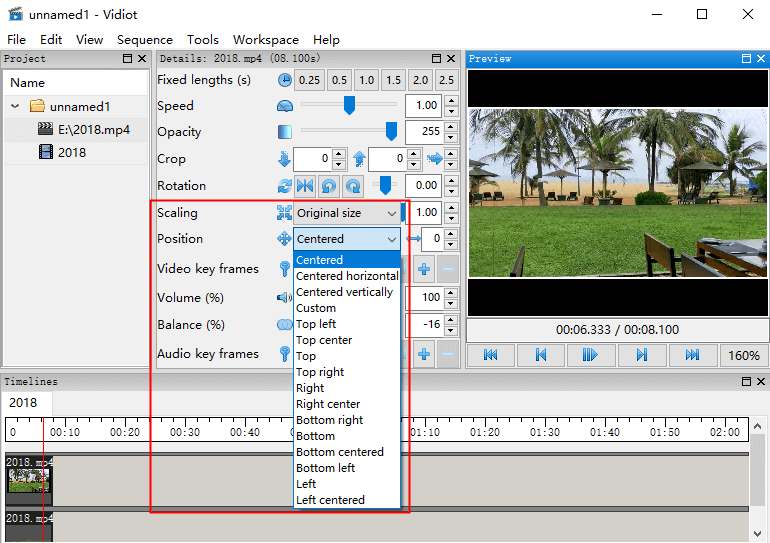
Task: Remove audio key frame with minus
Action: tap(448, 354)
